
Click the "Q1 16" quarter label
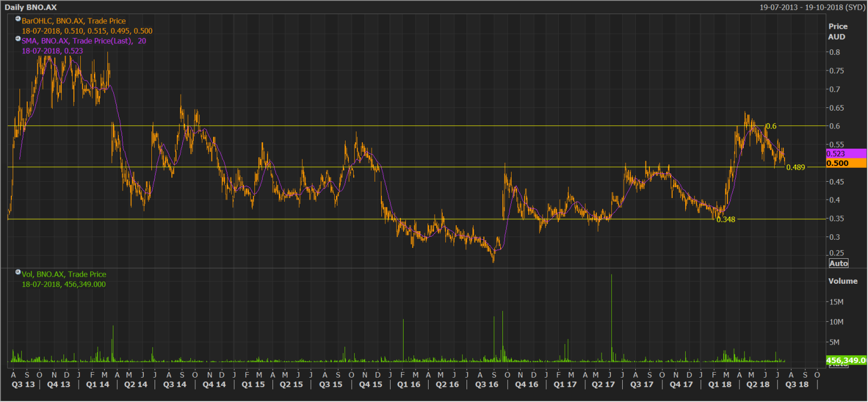[x=409, y=385]
